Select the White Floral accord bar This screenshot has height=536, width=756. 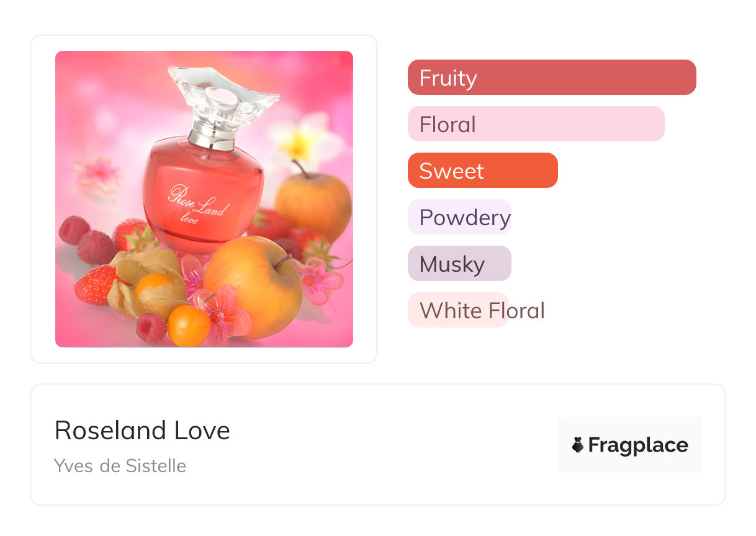click(x=459, y=310)
